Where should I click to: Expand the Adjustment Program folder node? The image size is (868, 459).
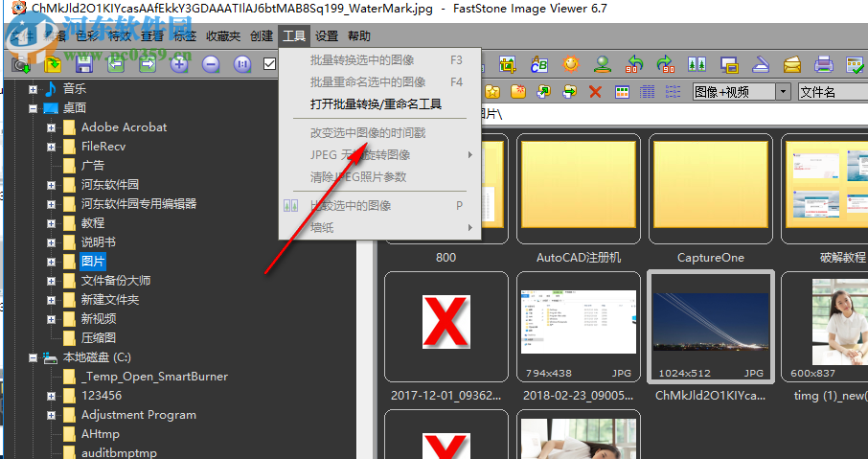point(51,415)
